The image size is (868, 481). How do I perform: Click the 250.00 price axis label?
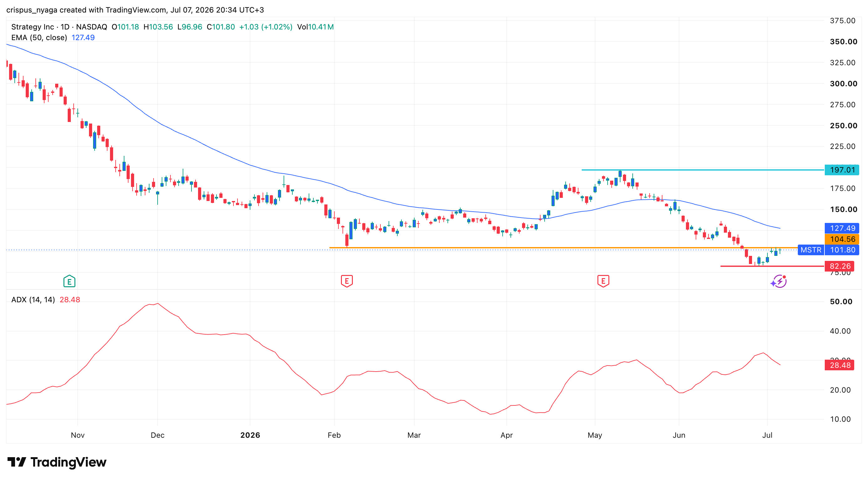tap(844, 126)
